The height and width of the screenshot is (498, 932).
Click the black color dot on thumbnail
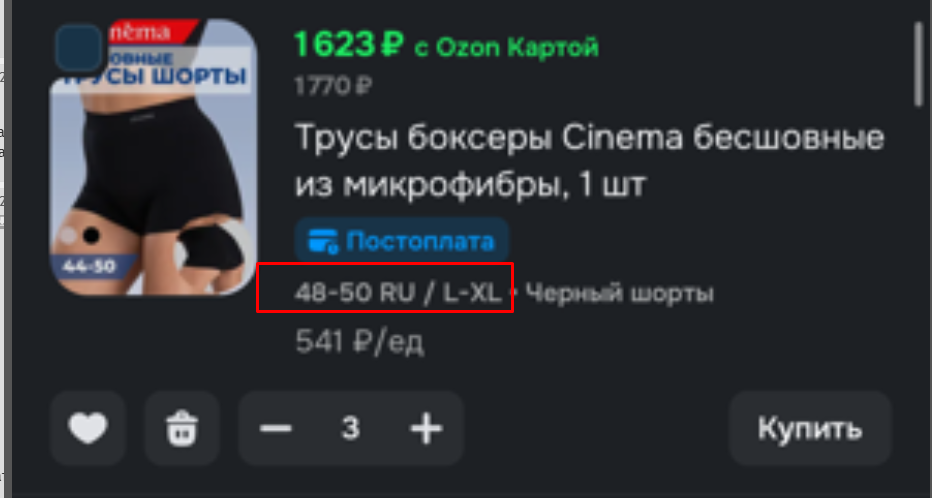click(x=91, y=235)
